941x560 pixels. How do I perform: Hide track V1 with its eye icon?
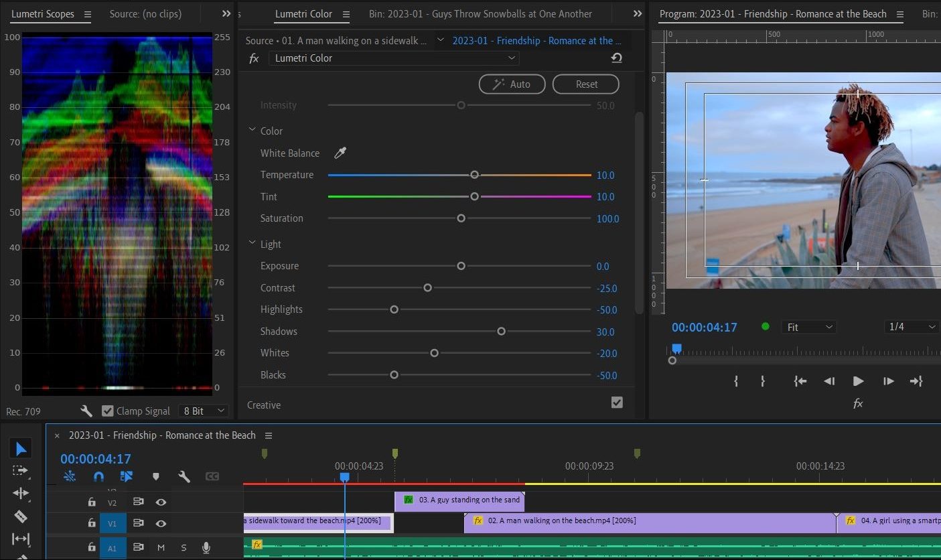[161, 523]
